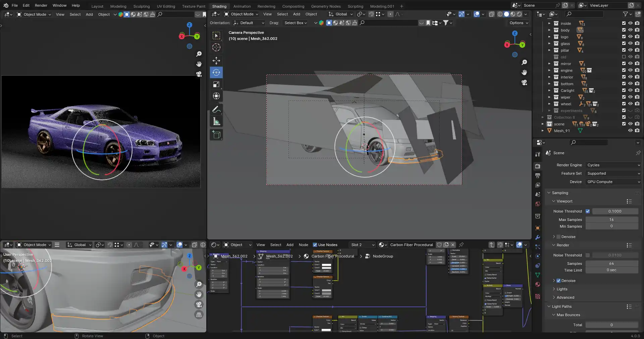The image size is (644, 339).
Task: Toggle the Use Nodes checkbox
Action: point(315,245)
